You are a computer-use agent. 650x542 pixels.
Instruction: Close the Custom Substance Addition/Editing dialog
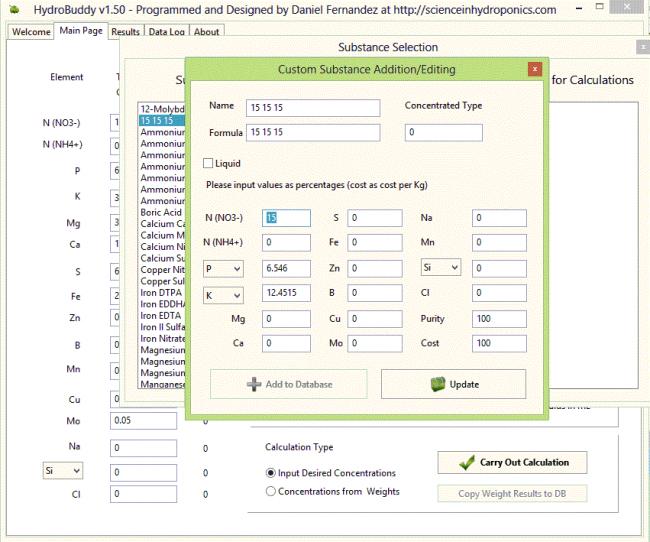535,69
